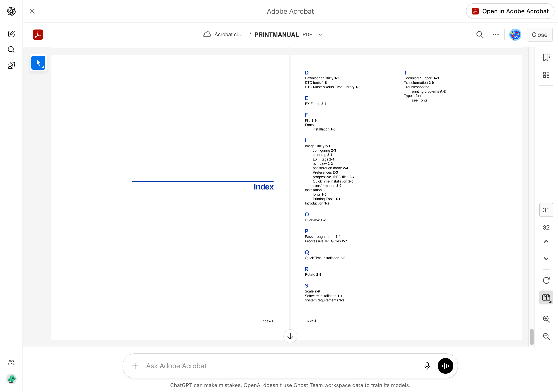Image resolution: width=558 pixels, height=392 pixels.
Task: Open the bookmarks panel icon
Action: pyautogui.click(x=546, y=57)
